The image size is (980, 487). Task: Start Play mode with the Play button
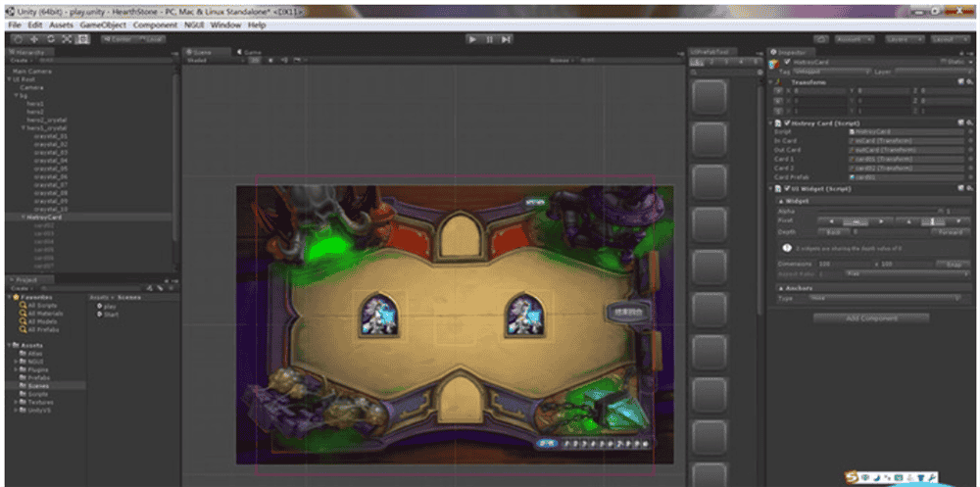473,39
